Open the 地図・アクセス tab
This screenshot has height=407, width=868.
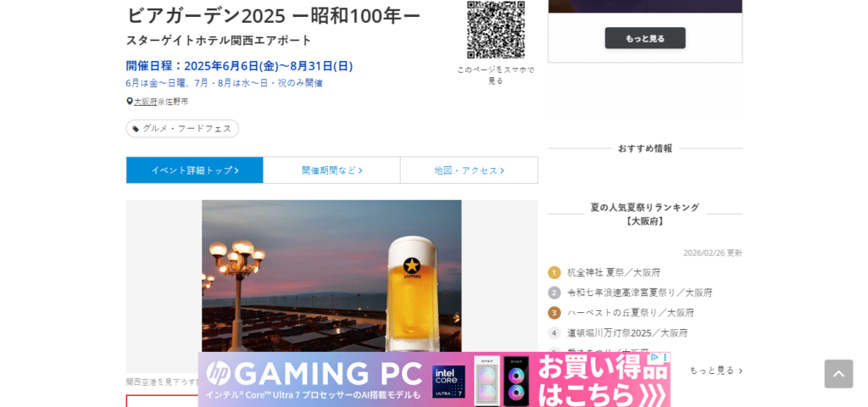tap(469, 170)
